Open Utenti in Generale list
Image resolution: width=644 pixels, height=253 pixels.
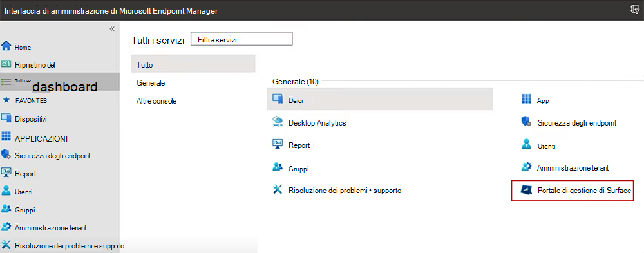(x=546, y=145)
